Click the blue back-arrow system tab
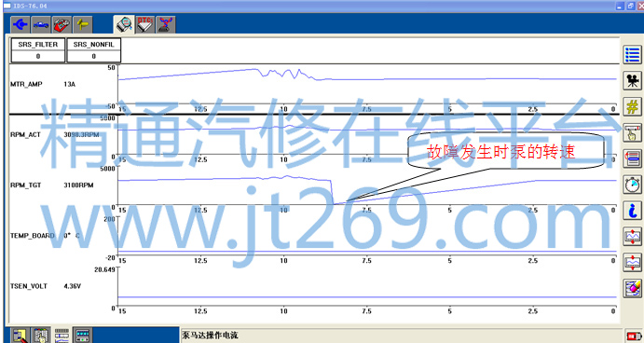 tap(21, 24)
